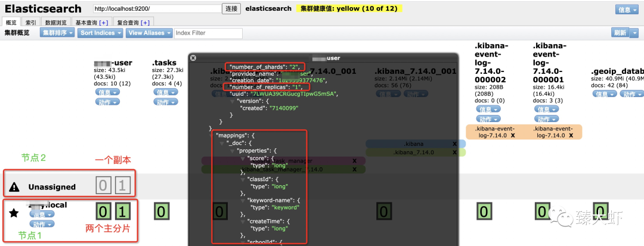Open the top-right 信息 dropdown

pos(627,10)
